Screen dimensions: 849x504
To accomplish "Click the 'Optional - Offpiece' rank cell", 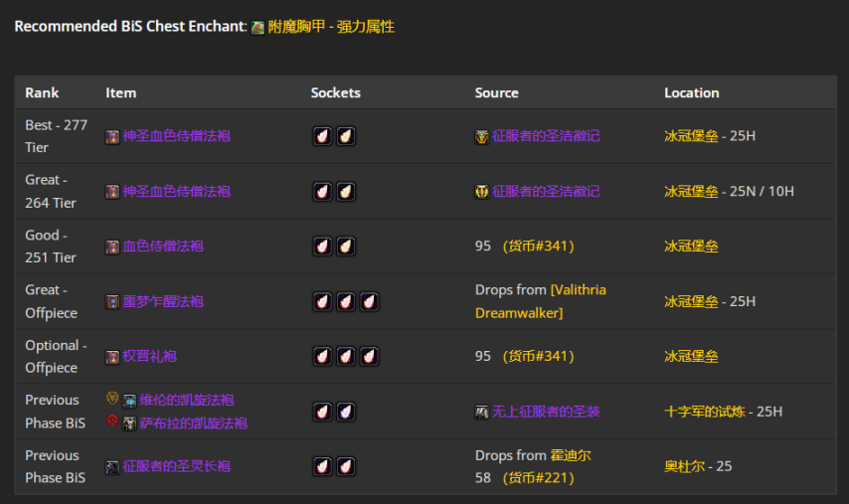I will pos(56,356).
